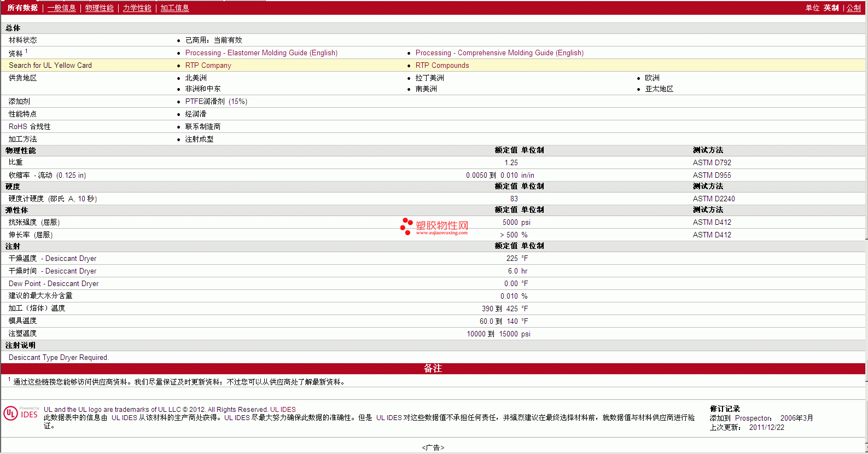Click the ASTM D792 test method
Screen dimensions: 868x454
(x=712, y=162)
